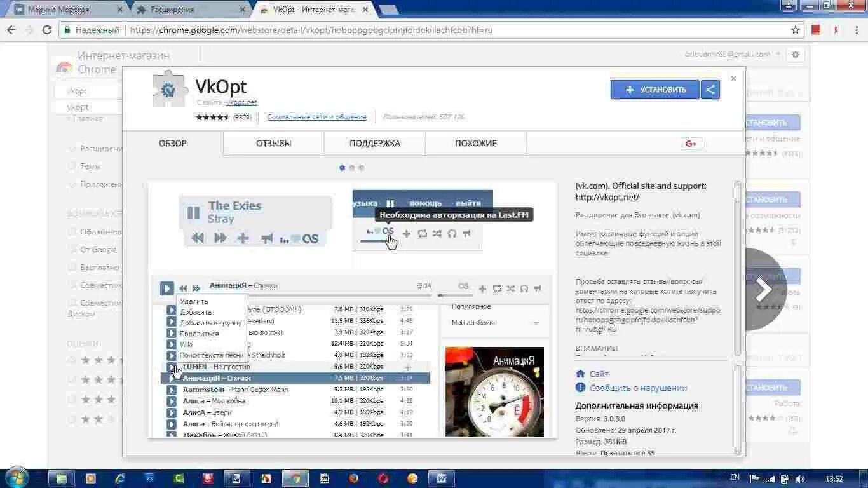Image resolution: width=868 pixels, height=488 pixels.
Task: Click the clock showing 13:52
Action: (x=833, y=478)
